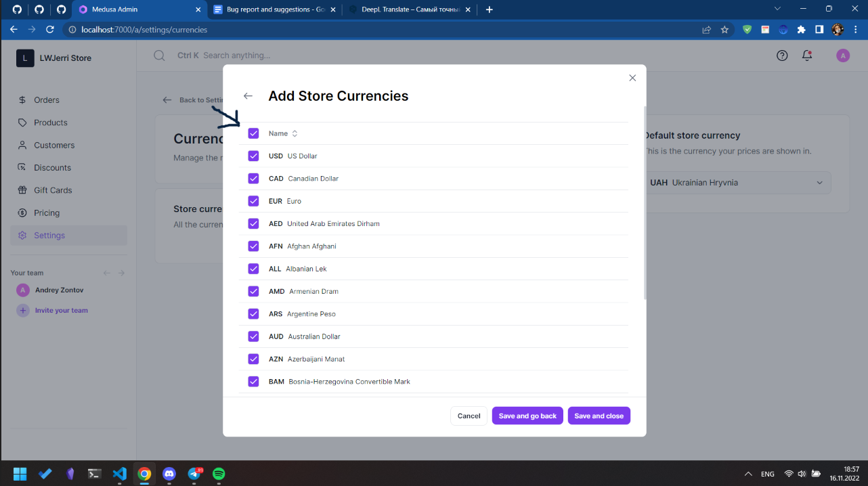
Task: Click the Save and close button
Action: click(x=599, y=416)
